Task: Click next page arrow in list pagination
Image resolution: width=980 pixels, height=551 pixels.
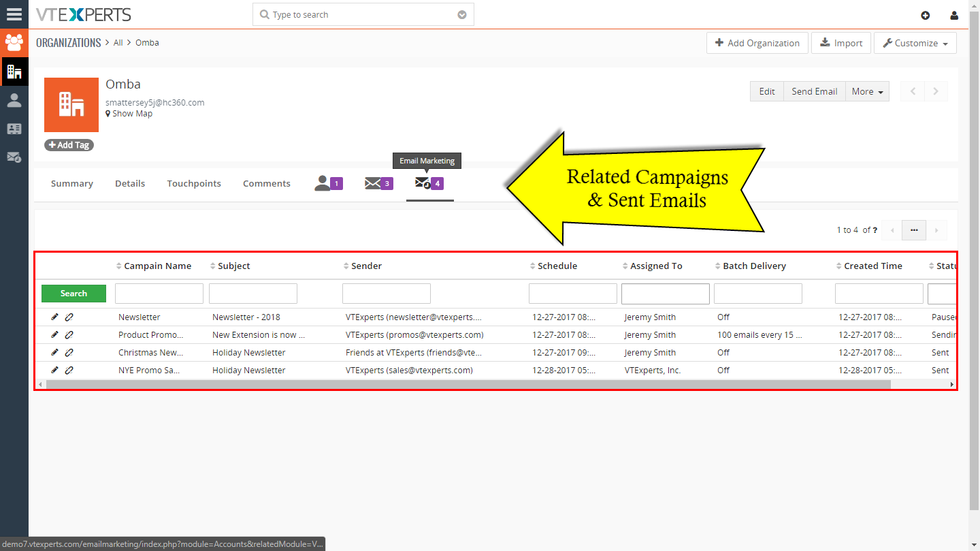Action: coord(936,230)
